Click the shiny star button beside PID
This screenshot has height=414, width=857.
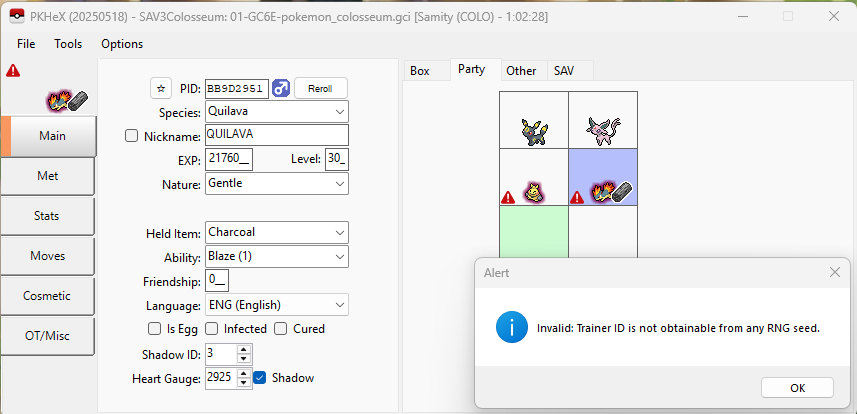pos(160,88)
